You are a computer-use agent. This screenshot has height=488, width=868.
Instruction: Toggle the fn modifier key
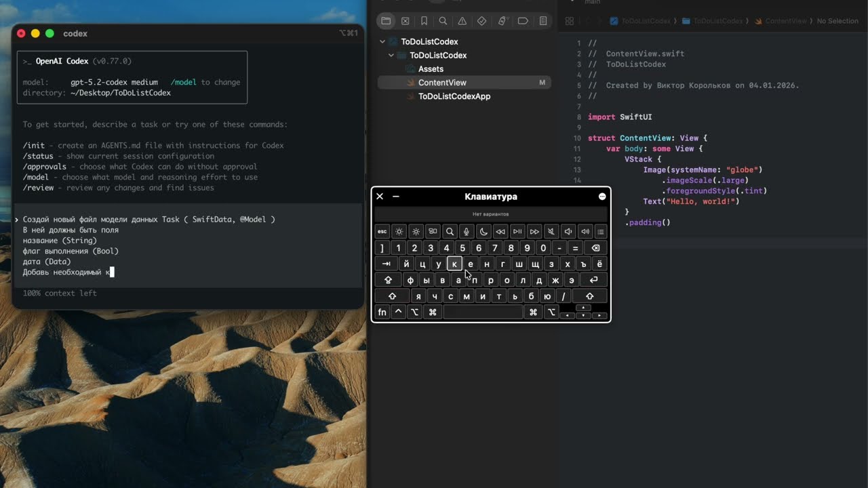pos(382,312)
